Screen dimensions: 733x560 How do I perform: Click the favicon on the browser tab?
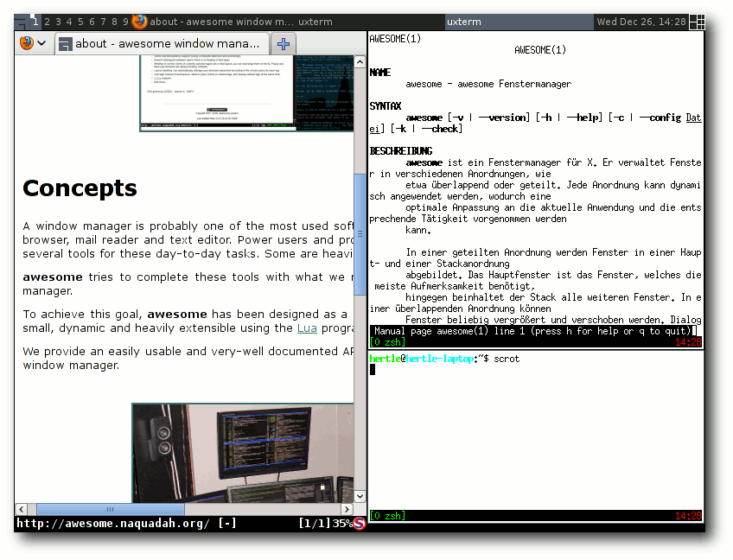coord(66,44)
